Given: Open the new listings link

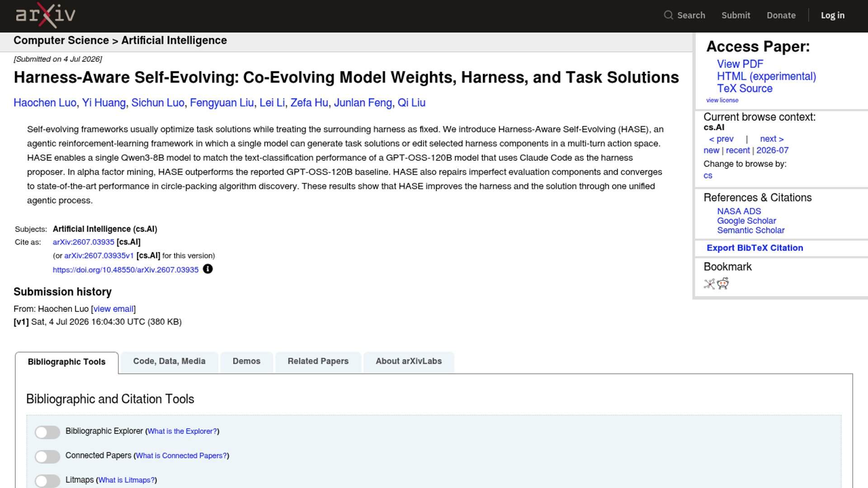Looking at the screenshot, I should click(x=711, y=150).
